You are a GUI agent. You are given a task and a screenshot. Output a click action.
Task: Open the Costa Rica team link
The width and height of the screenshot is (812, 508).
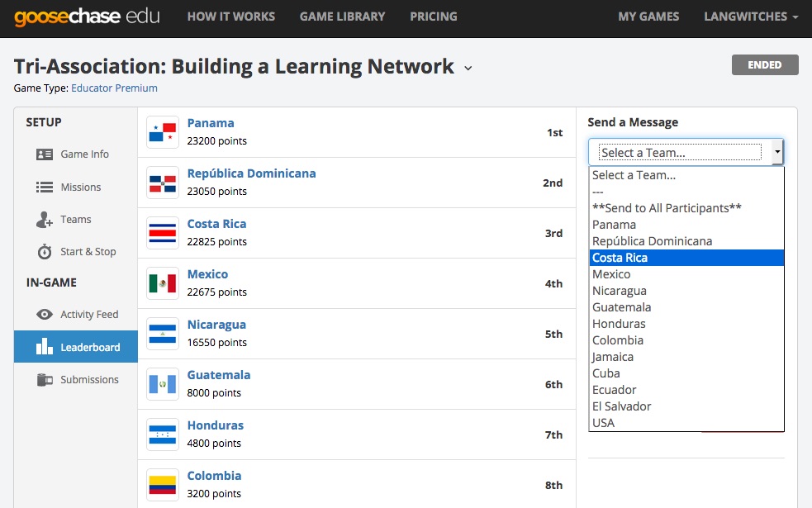click(216, 224)
